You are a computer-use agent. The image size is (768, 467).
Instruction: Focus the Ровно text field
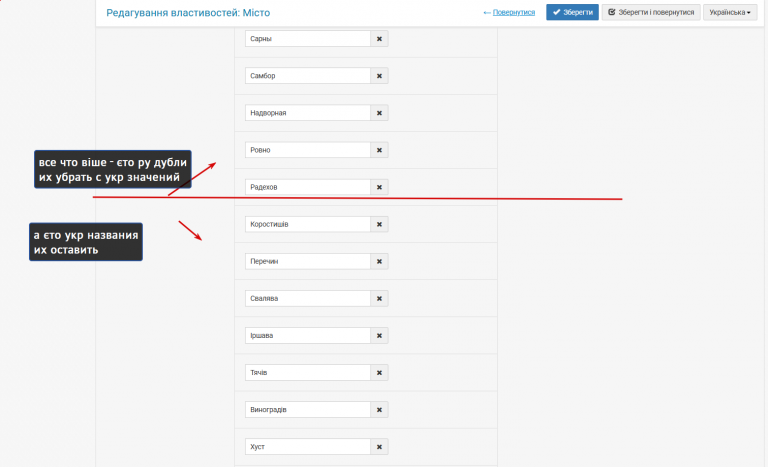[308, 150]
